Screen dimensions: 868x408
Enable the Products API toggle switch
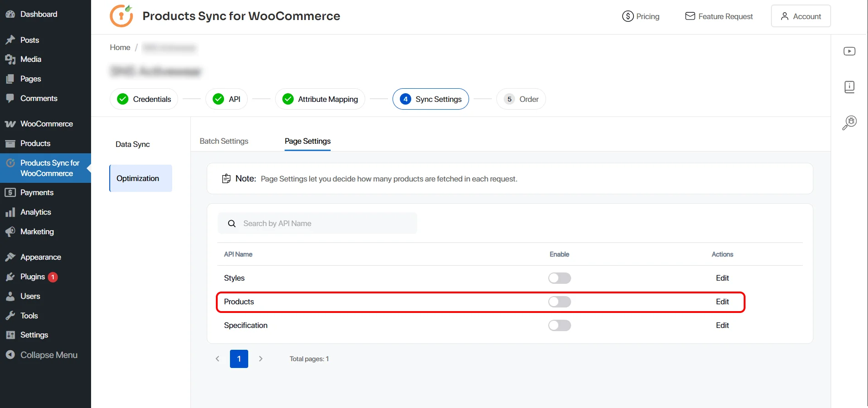coord(559,302)
